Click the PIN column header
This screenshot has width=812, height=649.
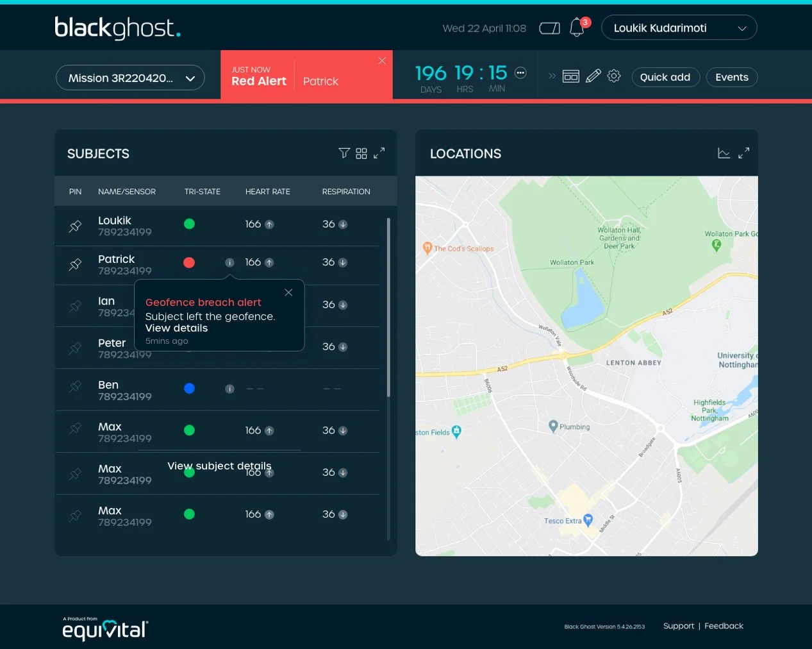pos(75,192)
